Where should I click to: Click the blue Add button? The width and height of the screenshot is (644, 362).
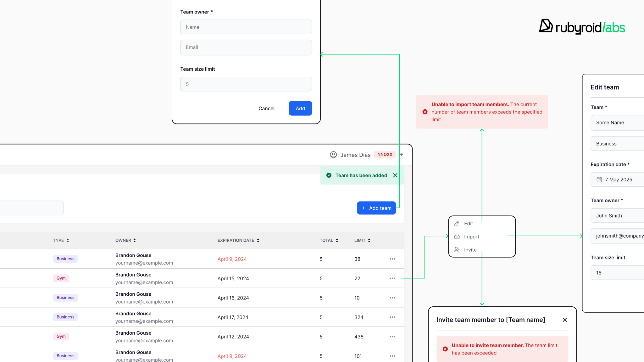tap(300, 108)
